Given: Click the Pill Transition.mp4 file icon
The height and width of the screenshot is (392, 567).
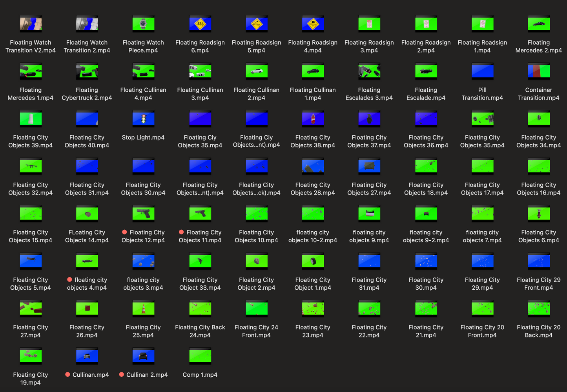Looking at the screenshot, I should pos(482,72).
